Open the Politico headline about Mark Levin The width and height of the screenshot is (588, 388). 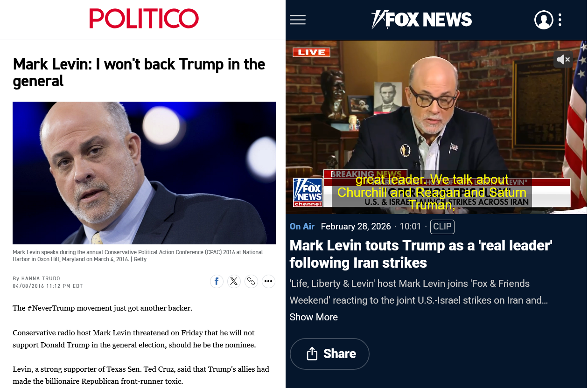139,72
